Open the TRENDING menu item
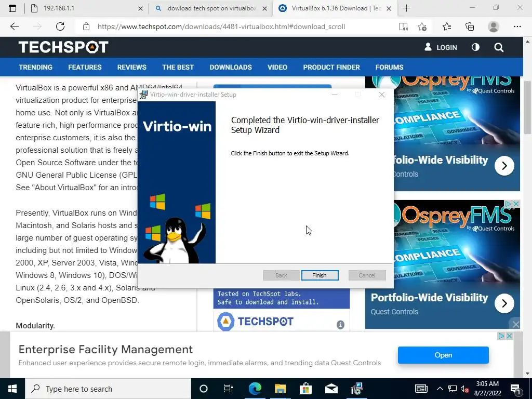 point(36,67)
